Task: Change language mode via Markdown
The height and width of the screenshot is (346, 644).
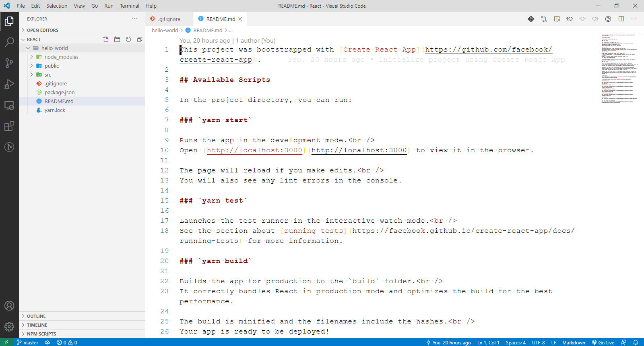Action: coord(574,342)
